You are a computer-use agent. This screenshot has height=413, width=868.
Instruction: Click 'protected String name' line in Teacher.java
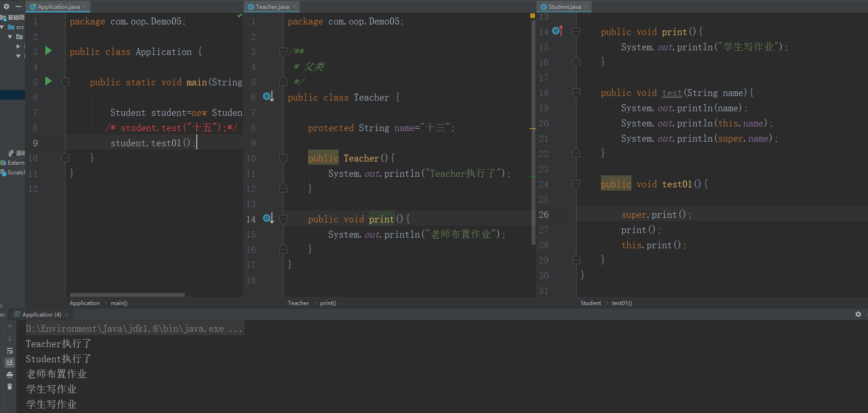pos(381,128)
